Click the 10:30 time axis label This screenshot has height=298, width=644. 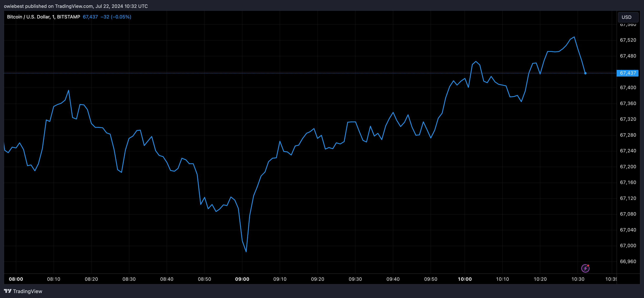pos(578,279)
